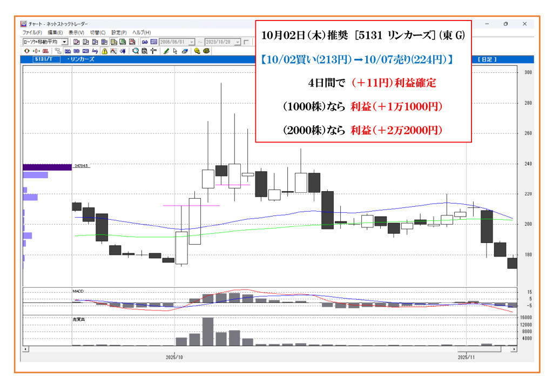
Task: Open the ファイル(F) menu
Action: pyautogui.click(x=32, y=32)
